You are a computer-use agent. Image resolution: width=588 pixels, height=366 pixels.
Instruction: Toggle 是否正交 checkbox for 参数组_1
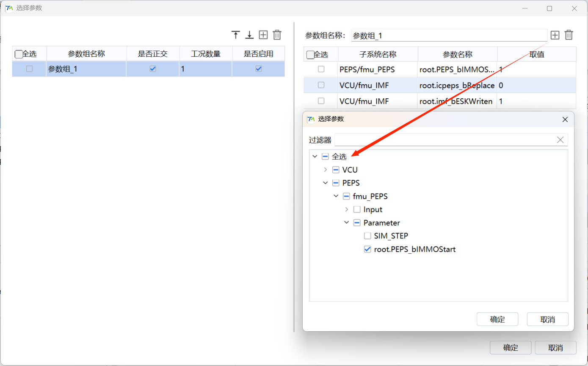153,69
